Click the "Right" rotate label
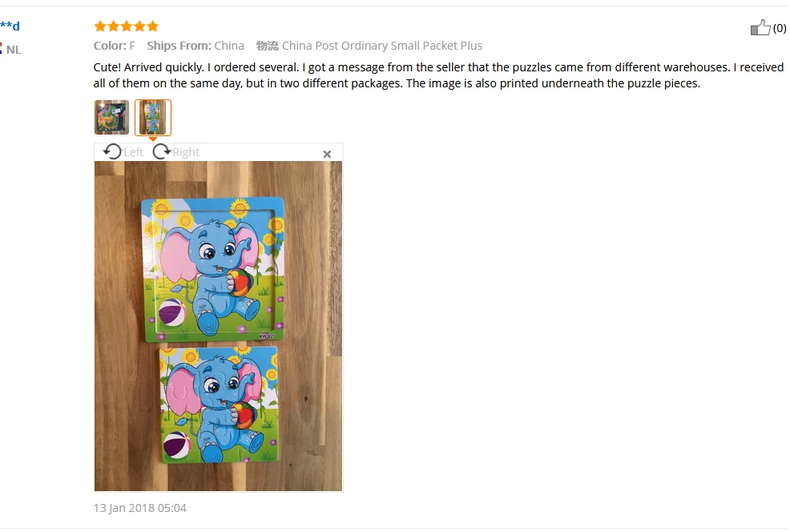Viewport: 790px width, 532px height. (186, 152)
